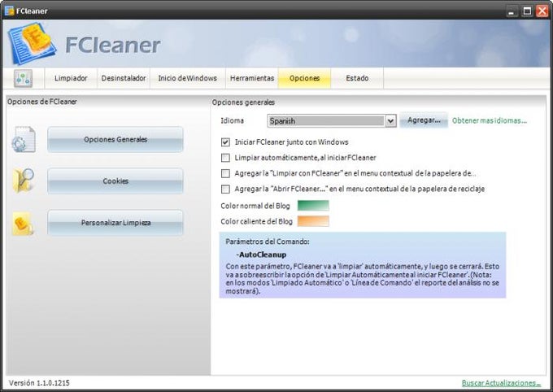Check Agregar 'Limpiar con FCleaner' context menu option
Screen dimensions: 553x392
click(x=225, y=173)
